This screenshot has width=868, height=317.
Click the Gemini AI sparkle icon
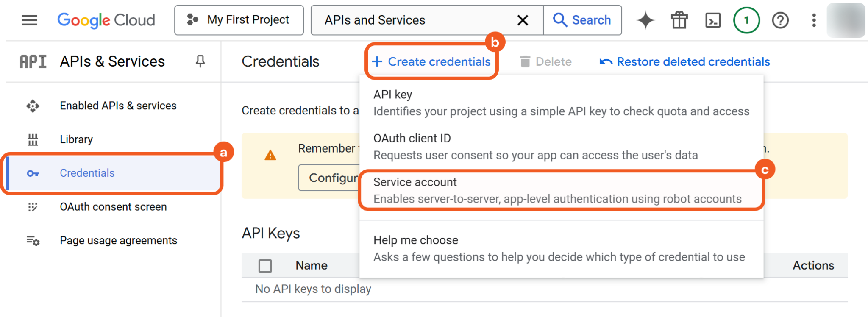point(645,20)
